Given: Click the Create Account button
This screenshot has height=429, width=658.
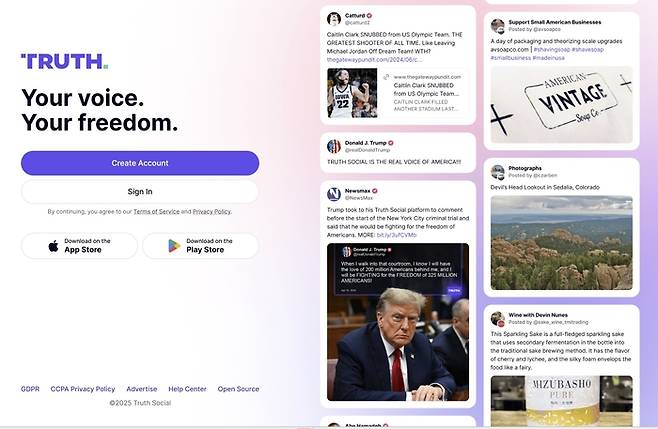Looking at the screenshot, I should (140, 163).
